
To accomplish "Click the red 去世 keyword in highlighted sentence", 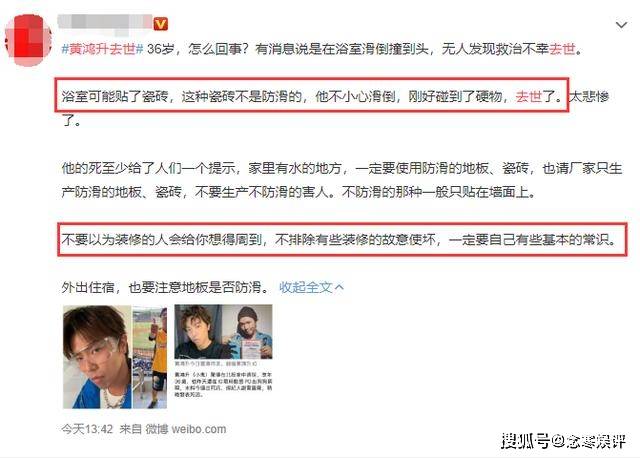I will 529,96.
